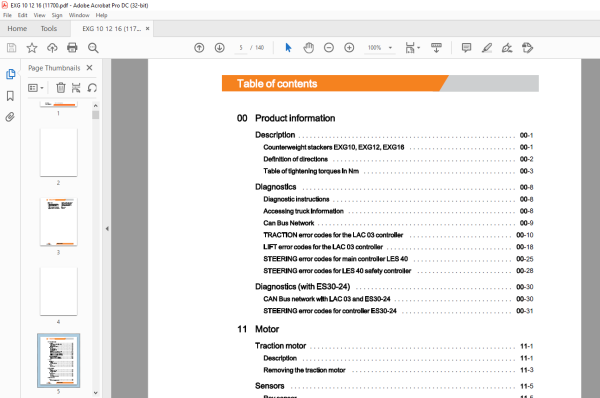The height and width of the screenshot is (398, 600).
Task: Toggle the Attachments paperclip panel
Action: tap(10, 117)
